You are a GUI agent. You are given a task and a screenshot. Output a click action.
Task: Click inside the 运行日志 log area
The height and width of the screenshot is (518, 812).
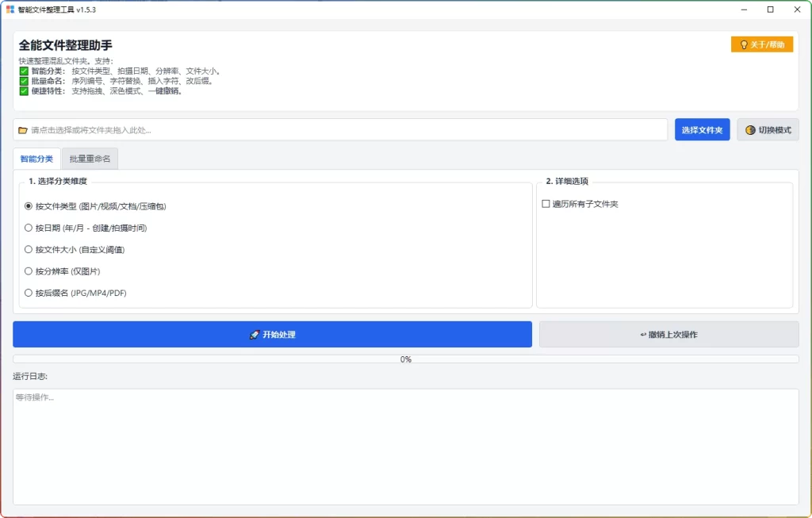406,444
